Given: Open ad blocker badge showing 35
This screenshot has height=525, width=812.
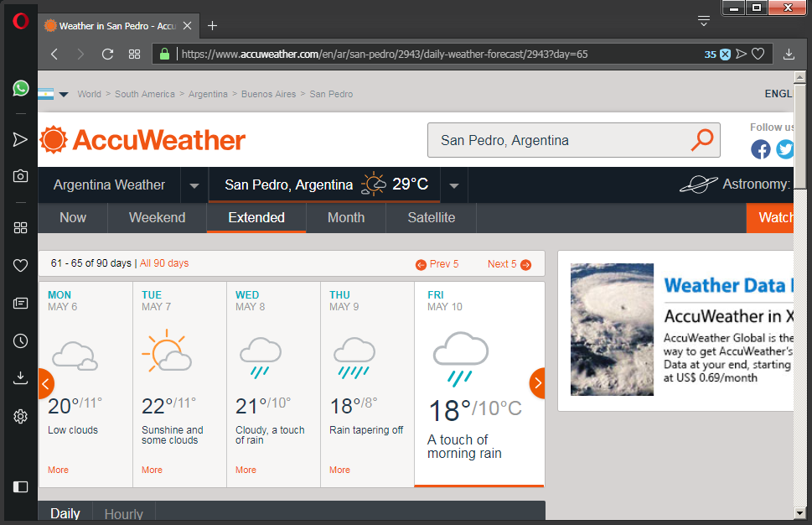Looking at the screenshot, I should pos(717,54).
